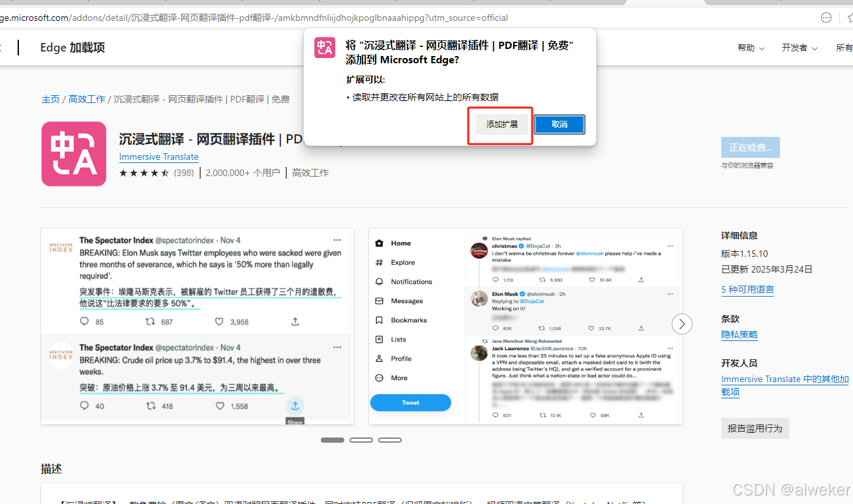Click the Messages item in Twitter screenshot
This screenshot has width=853, height=504.
(x=399, y=301)
